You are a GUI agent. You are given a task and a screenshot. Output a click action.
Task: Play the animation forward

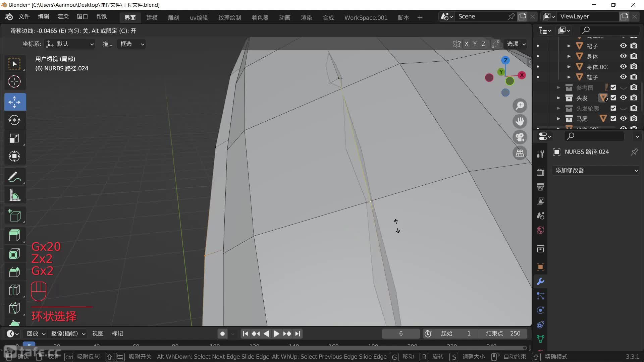click(x=276, y=334)
